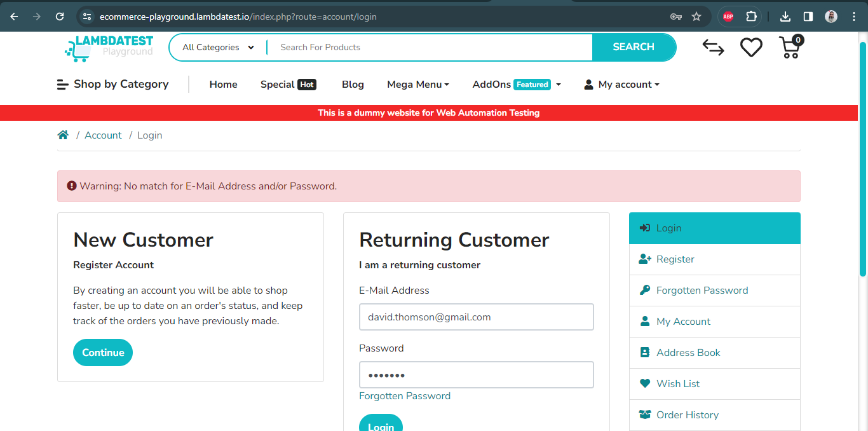Reload the page with the refresh icon
This screenshot has width=868, height=431.
60,17
